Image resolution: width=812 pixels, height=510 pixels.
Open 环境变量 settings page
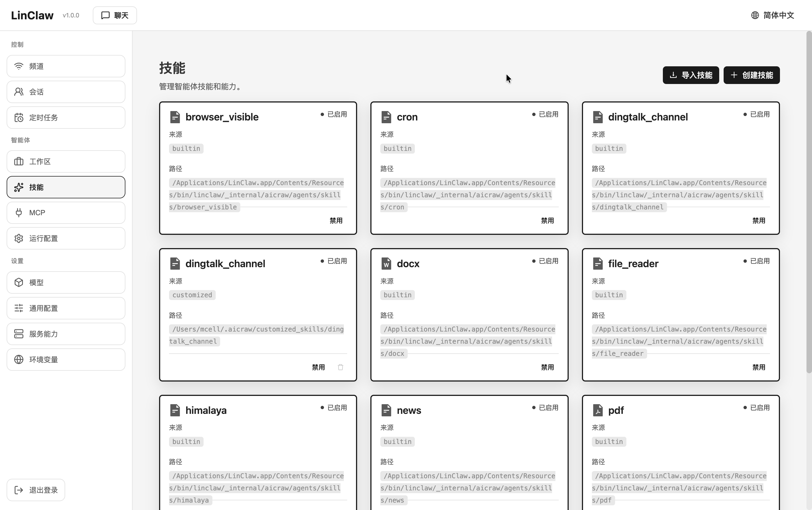point(66,359)
